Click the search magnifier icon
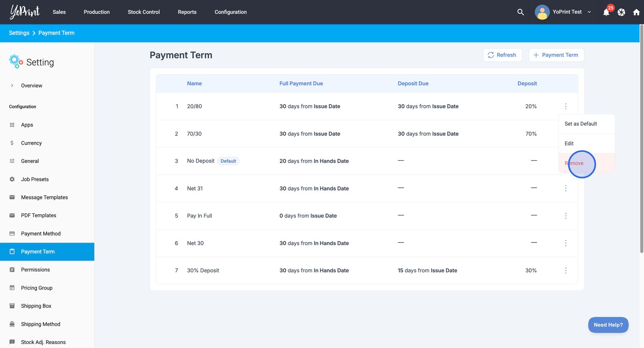644x348 pixels. coord(520,12)
